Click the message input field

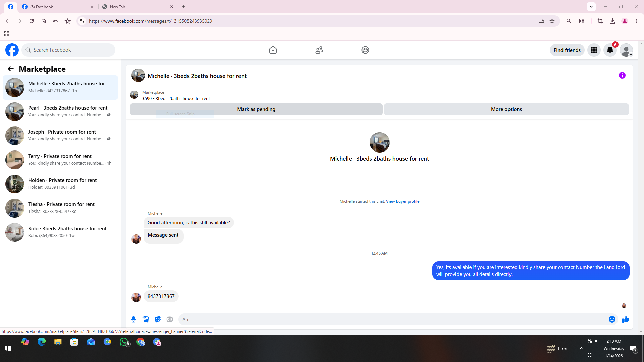[392, 319]
